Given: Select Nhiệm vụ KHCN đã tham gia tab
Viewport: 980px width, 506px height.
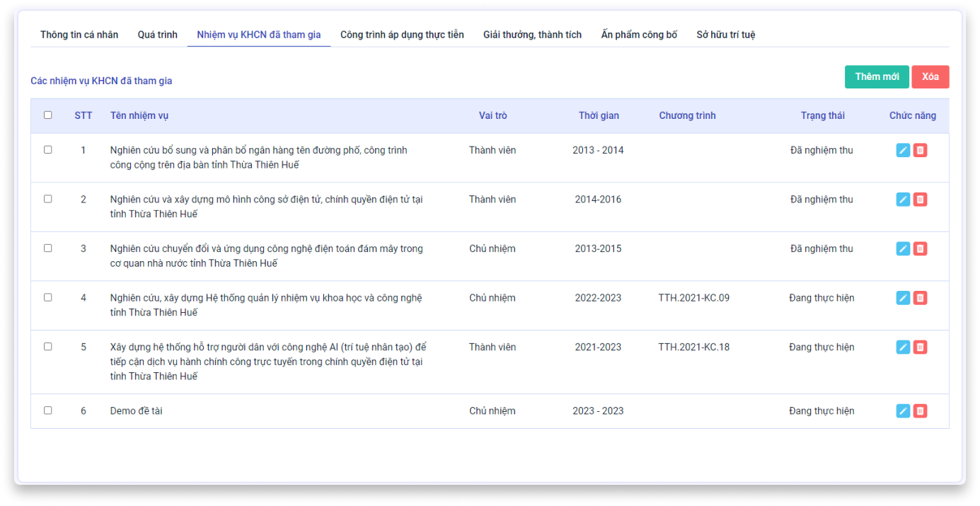Looking at the screenshot, I should pyautogui.click(x=259, y=35).
